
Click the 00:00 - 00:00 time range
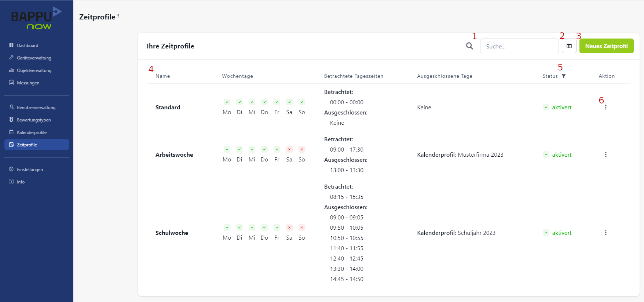pos(347,102)
